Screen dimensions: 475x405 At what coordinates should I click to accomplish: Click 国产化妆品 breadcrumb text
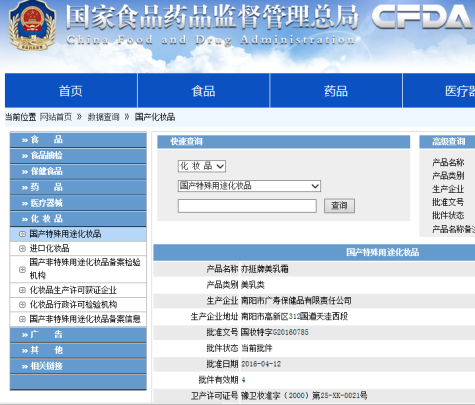155,117
